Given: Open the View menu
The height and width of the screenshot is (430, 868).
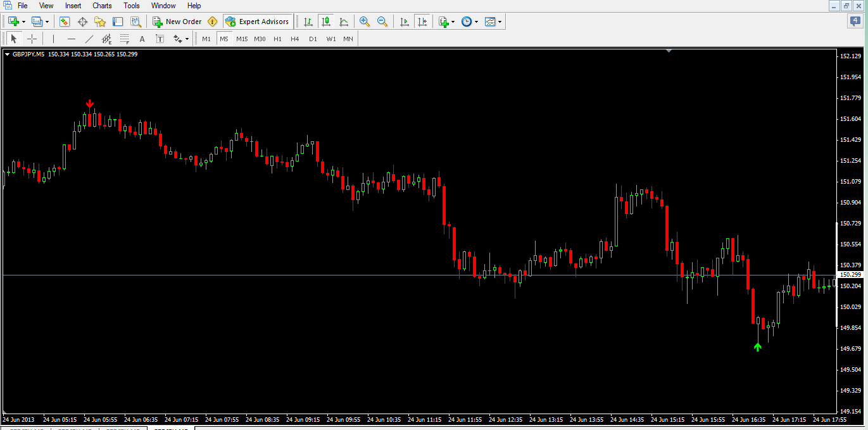Looking at the screenshot, I should tap(46, 6).
